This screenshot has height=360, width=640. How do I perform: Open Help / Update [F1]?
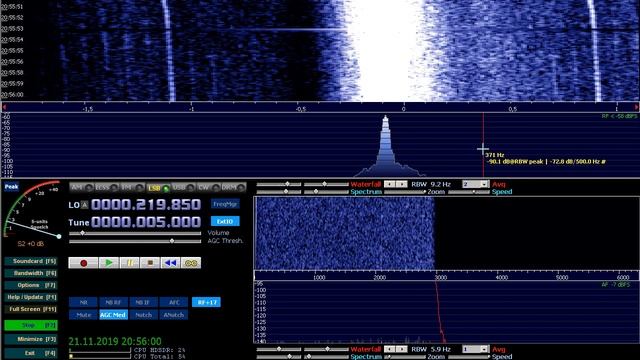click(31, 297)
